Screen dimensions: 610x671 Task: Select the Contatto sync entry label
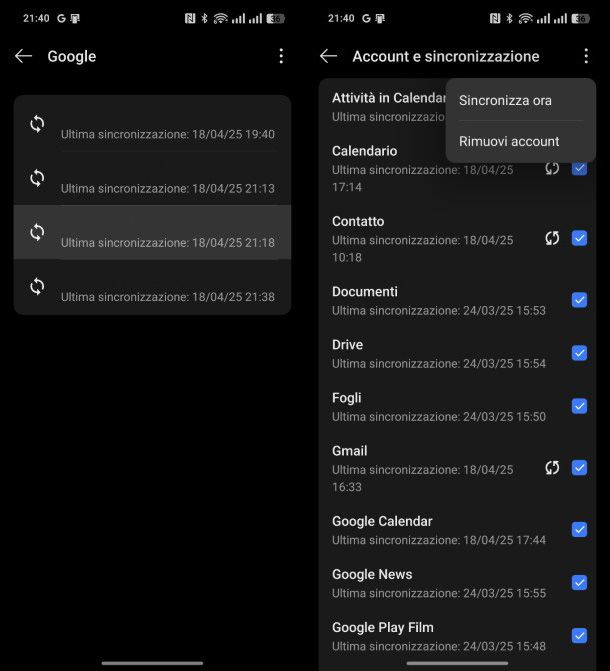tap(358, 221)
